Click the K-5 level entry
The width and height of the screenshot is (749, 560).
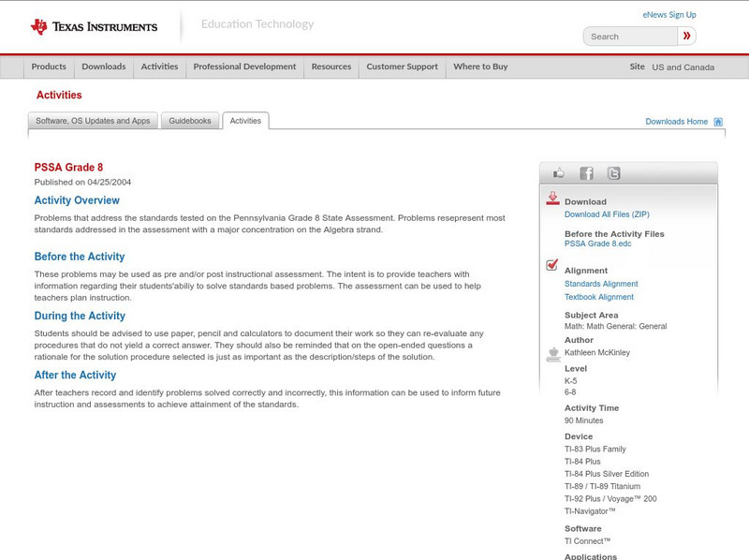pyautogui.click(x=571, y=381)
